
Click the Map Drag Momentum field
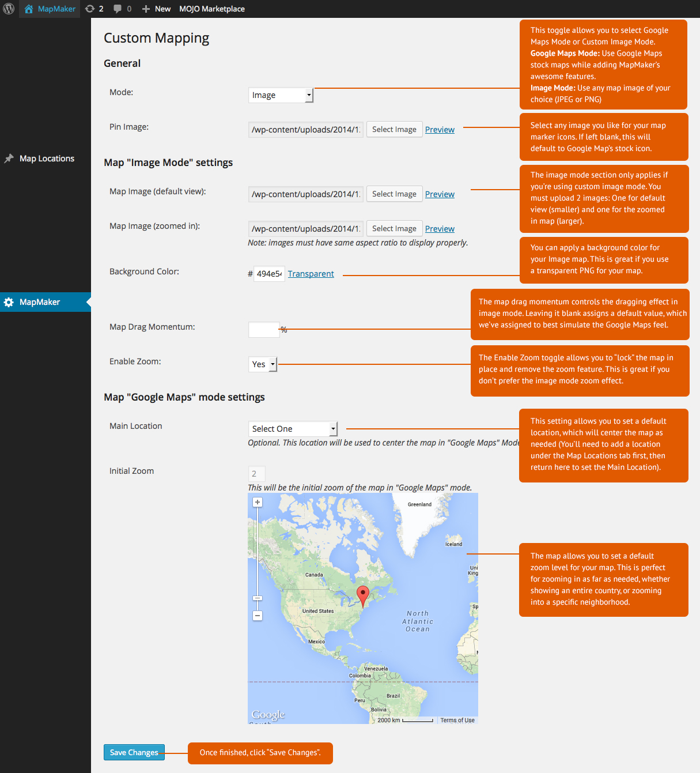[x=264, y=330]
